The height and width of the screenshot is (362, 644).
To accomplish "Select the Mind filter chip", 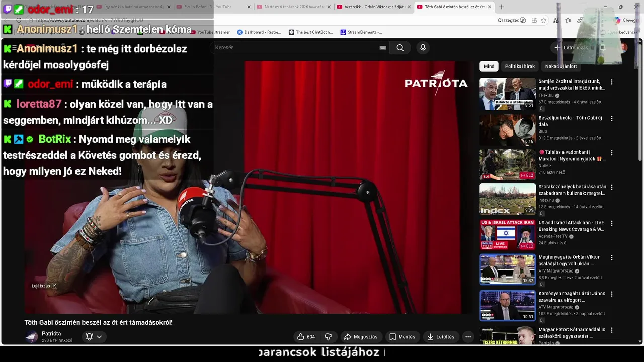I will click(489, 66).
